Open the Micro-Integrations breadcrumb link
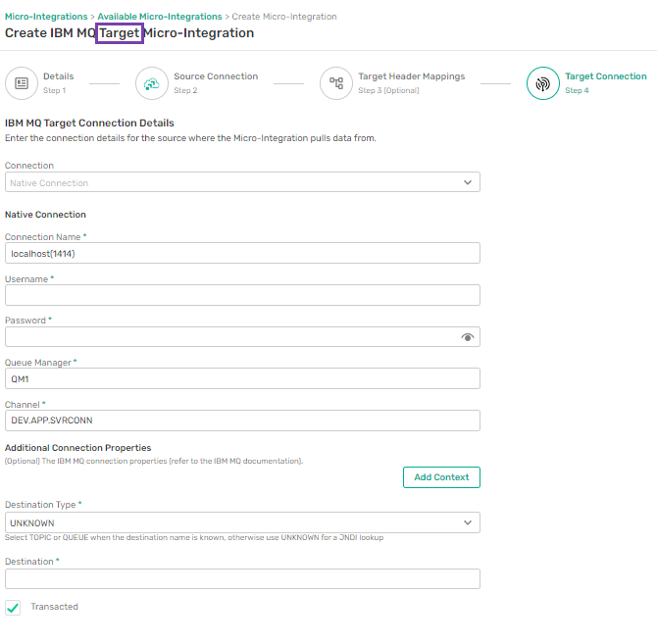657x644 pixels. point(46,17)
